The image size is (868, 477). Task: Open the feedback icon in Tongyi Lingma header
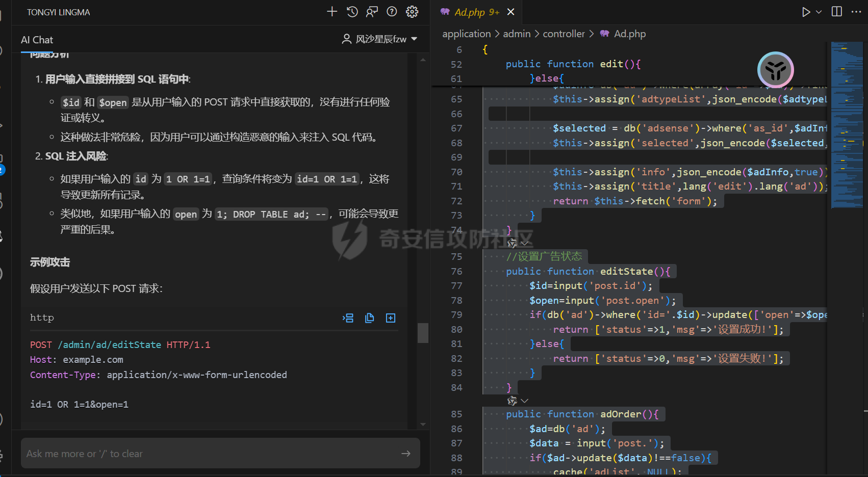[372, 12]
